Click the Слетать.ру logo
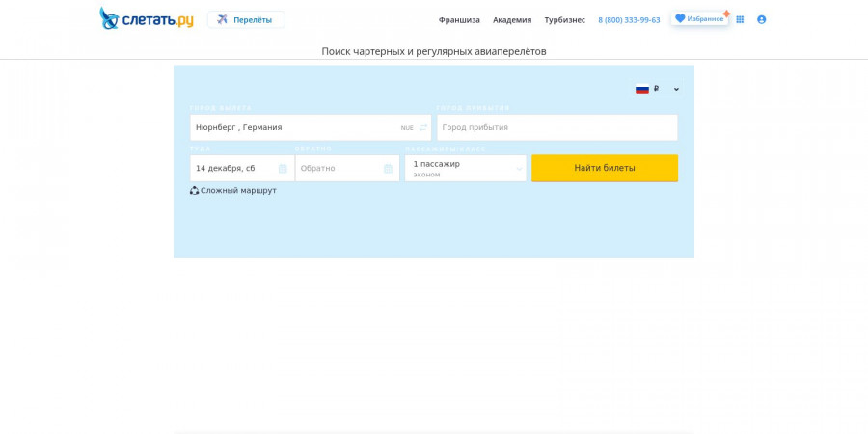This screenshot has height=434, width=868. [x=147, y=19]
